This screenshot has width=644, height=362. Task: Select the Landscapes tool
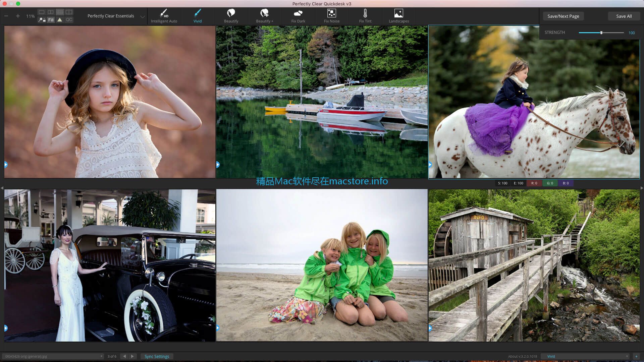(x=398, y=15)
